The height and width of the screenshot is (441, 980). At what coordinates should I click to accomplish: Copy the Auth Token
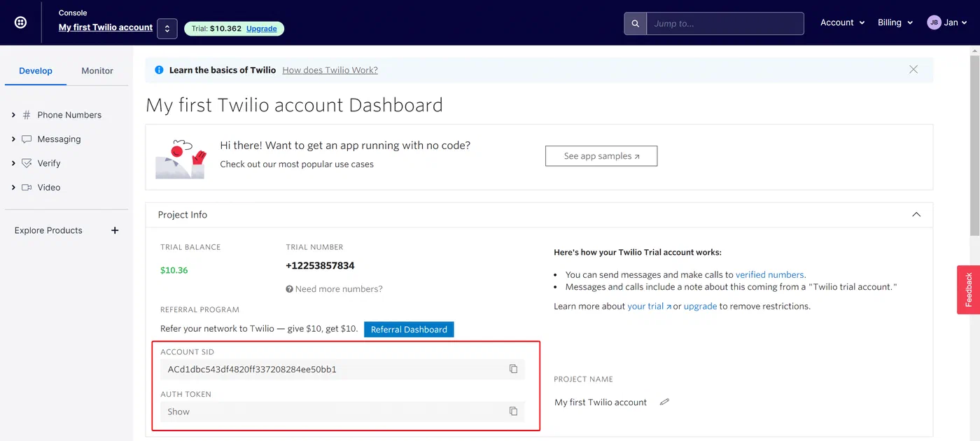point(513,412)
